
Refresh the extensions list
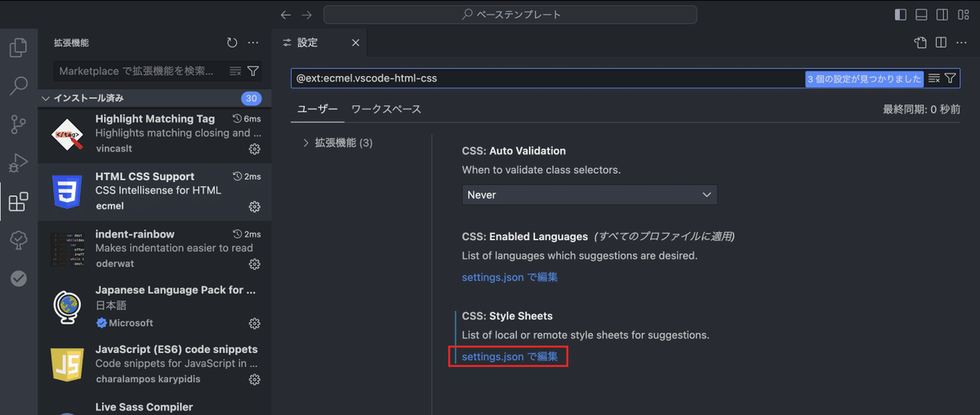click(232, 42)
